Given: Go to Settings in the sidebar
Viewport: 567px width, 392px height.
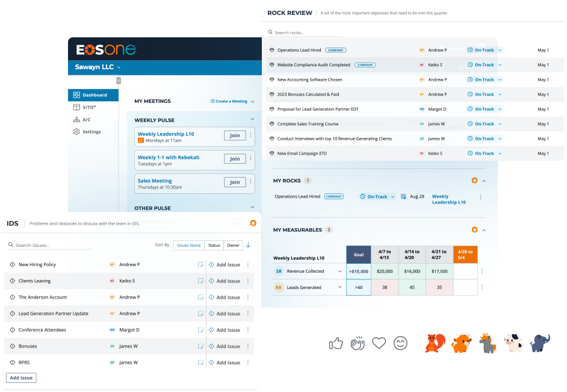Looking at the screenshot, I should pos(91,132).
